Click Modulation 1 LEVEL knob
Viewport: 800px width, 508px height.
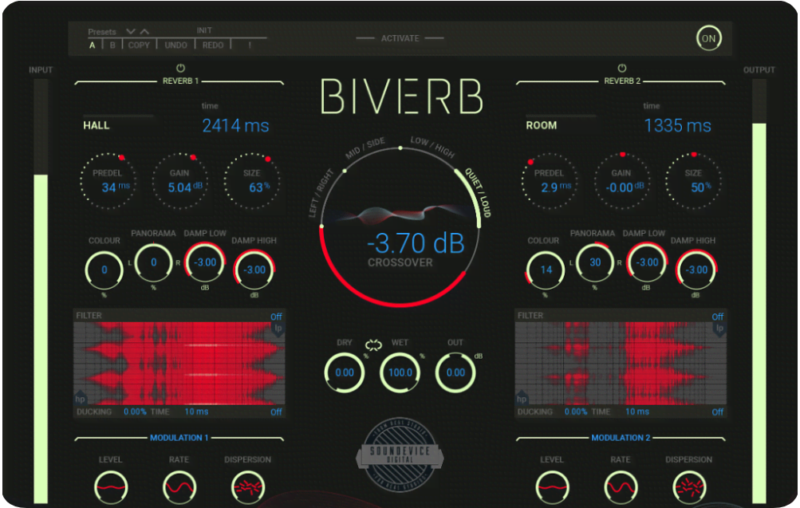pyautogui.click(x=111, y=488)
